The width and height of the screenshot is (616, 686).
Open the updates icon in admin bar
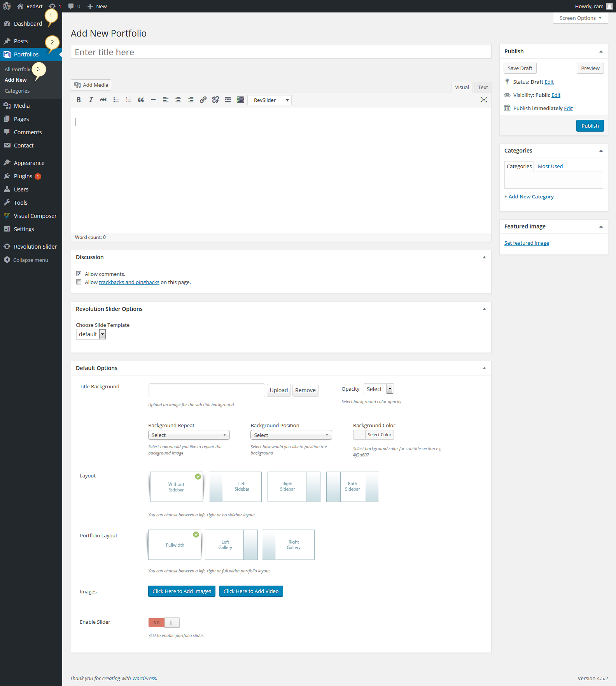point(55,6)
